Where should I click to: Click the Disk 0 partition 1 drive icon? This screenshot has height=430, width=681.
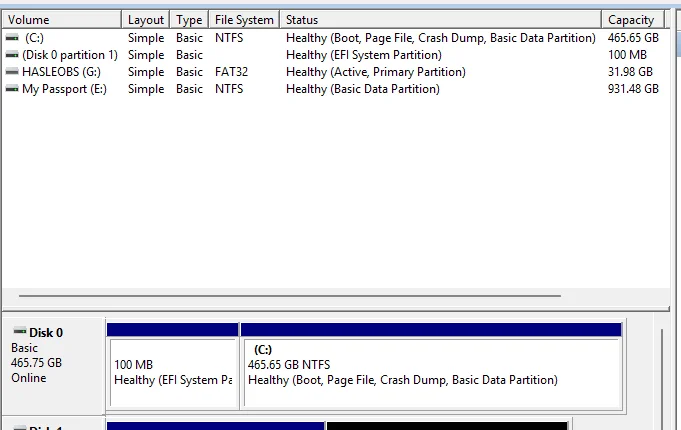[x=12, y=55]
